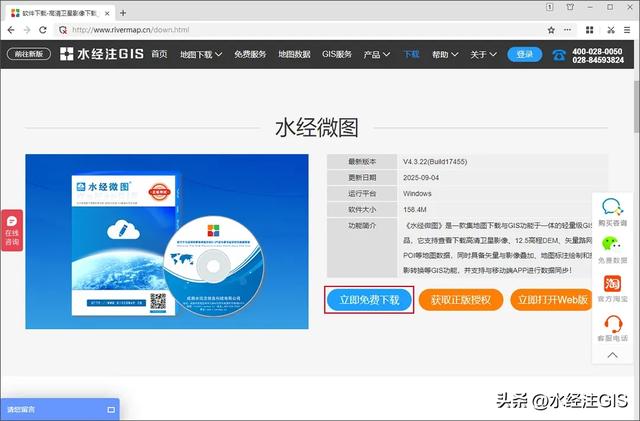Click the blue 登录 button
The height and width of the screenshot is (421, 640).
[524, 54]
